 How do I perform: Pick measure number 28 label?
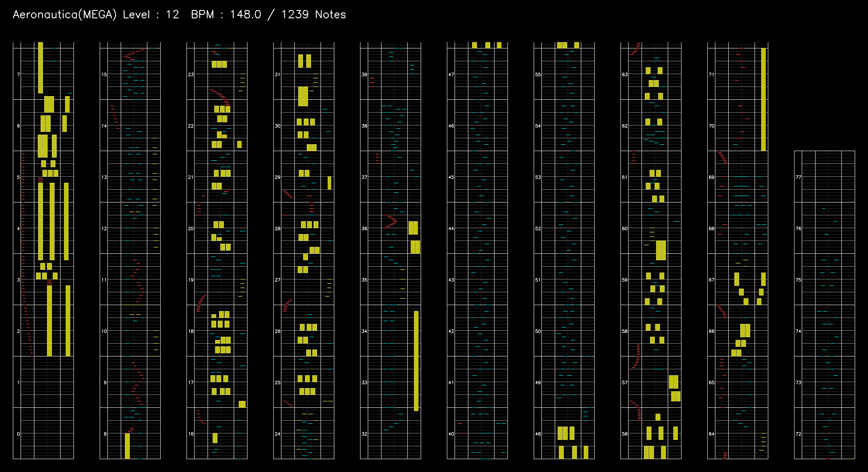(x=277, y=228)
